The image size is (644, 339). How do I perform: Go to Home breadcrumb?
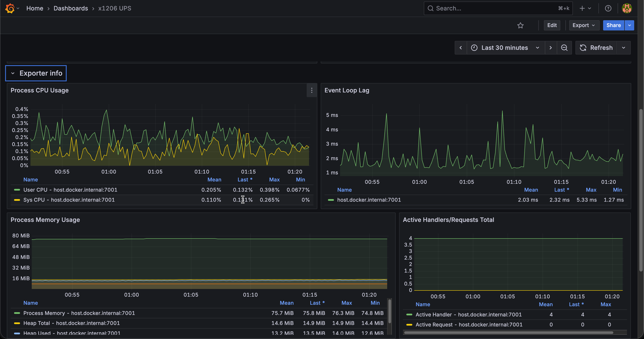35,8
